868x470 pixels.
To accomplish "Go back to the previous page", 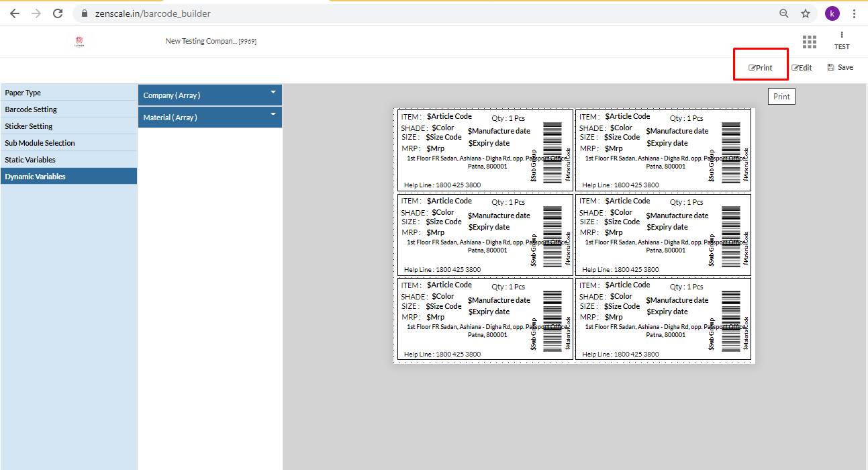I will (15, 13).
